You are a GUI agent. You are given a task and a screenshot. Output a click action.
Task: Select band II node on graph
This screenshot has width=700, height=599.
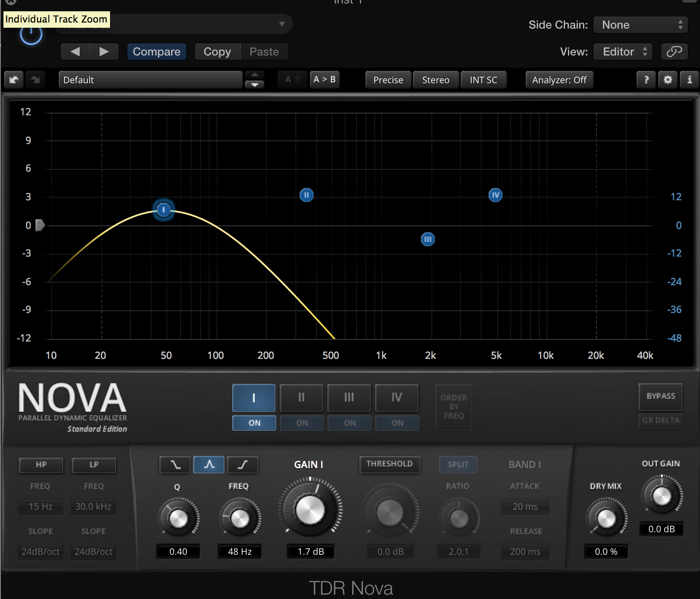coord(306,195)
